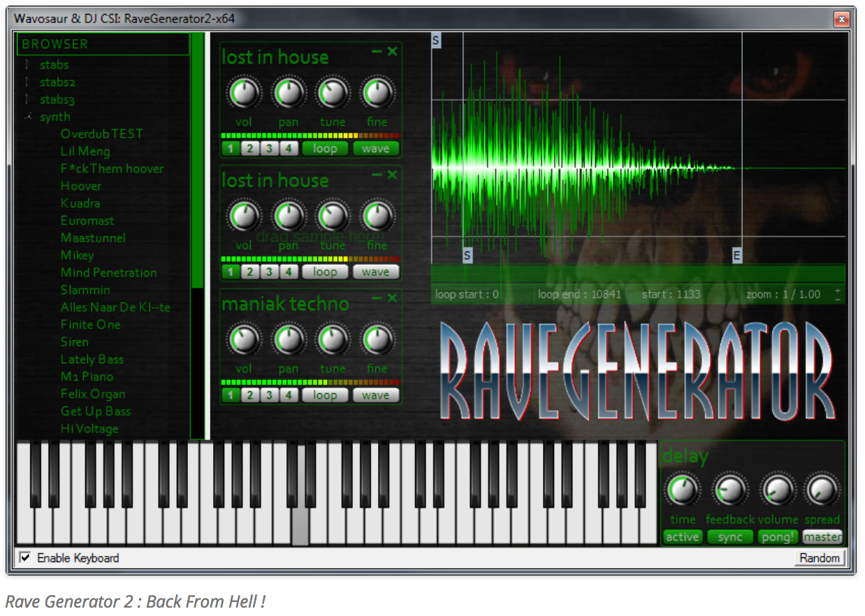Click the vol knob on maniak techno slot
The height and width of the screenshot is (616, 865).
coord(243,340)
